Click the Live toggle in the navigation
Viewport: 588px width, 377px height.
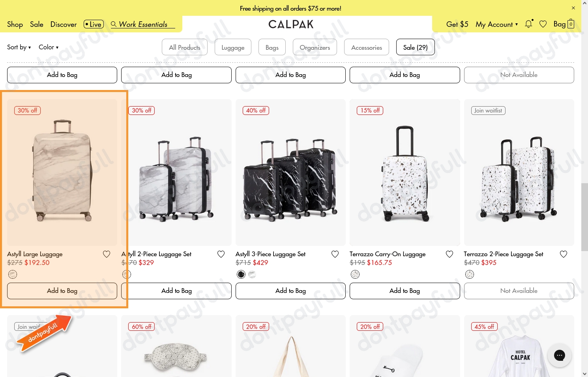[93, 24]
